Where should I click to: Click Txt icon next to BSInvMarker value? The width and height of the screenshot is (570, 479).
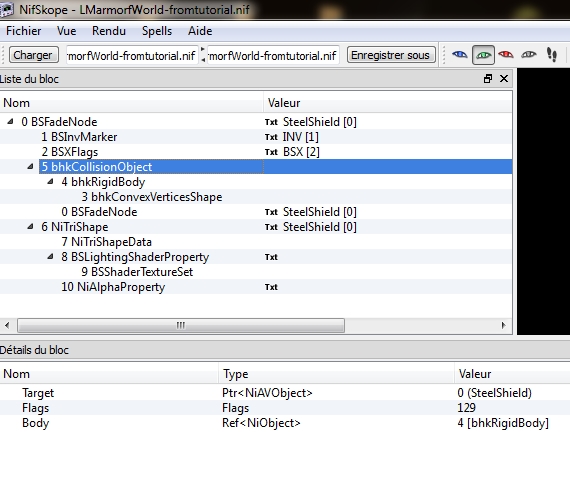pyautogui.click(x=271, y=137)
